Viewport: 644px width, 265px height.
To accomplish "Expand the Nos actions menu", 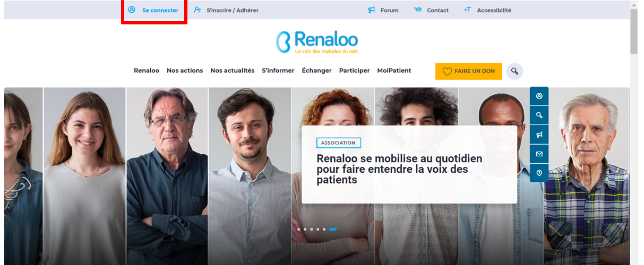I will [x=185, y=70].
